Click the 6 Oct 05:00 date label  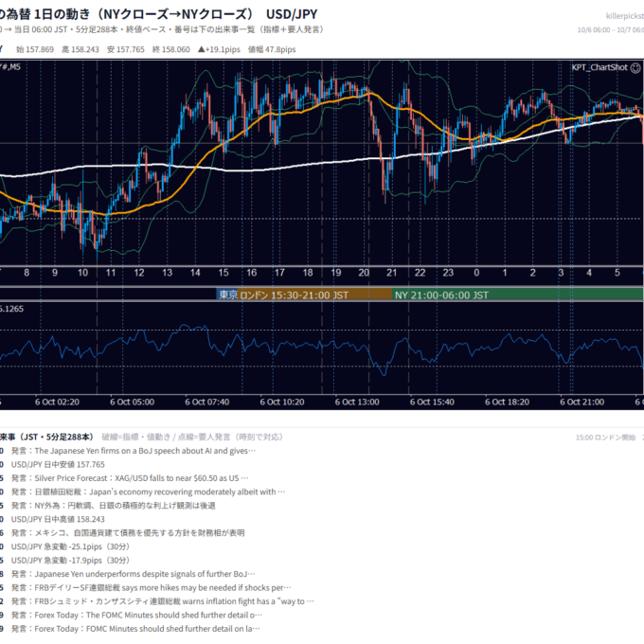pos(132,402)
